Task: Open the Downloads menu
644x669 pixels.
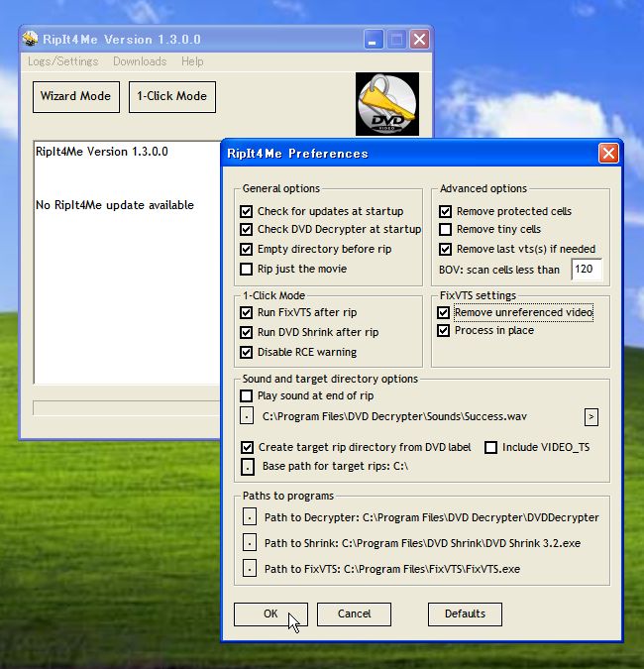Action: point(140,61)
